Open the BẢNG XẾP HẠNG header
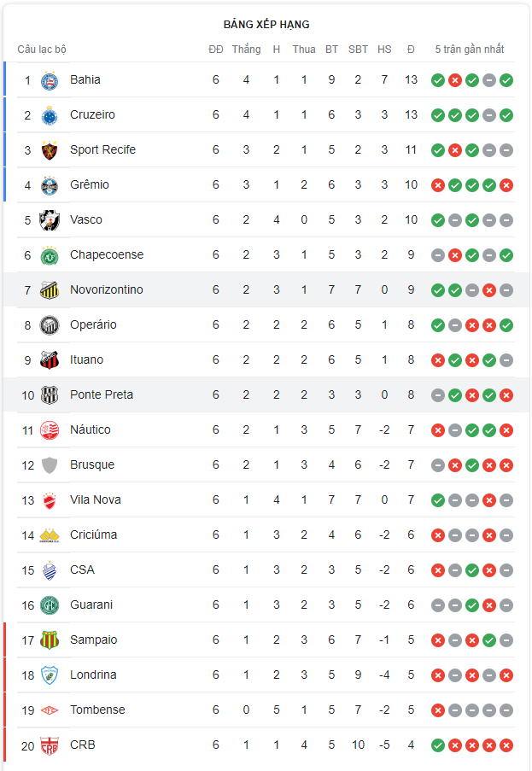 tap(266, 26)
